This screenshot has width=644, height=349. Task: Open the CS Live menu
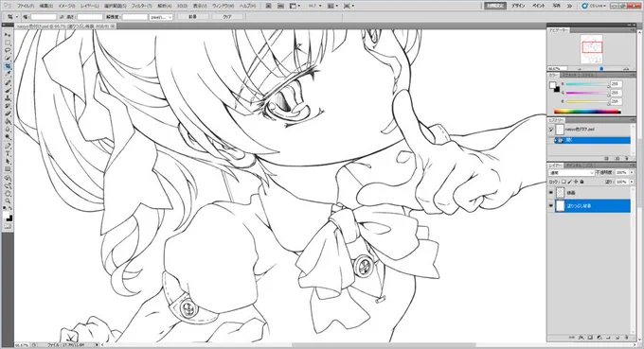(x=594, y=6)
